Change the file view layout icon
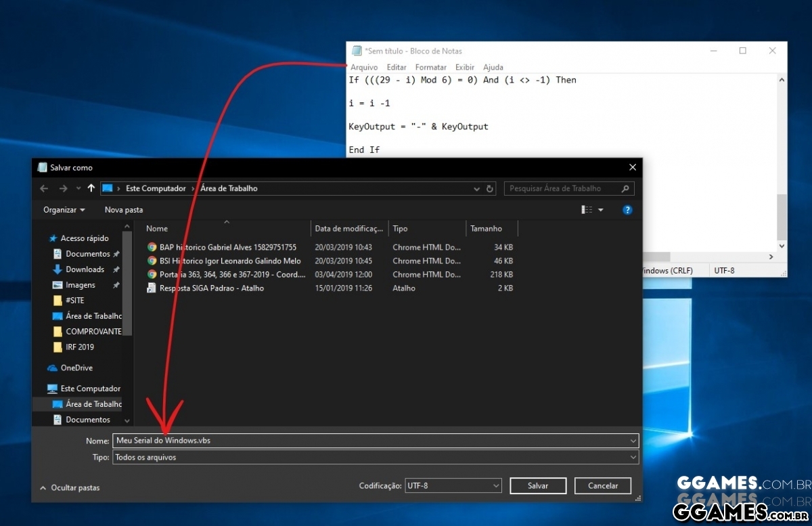812x526 pixels. coord(586,210)
